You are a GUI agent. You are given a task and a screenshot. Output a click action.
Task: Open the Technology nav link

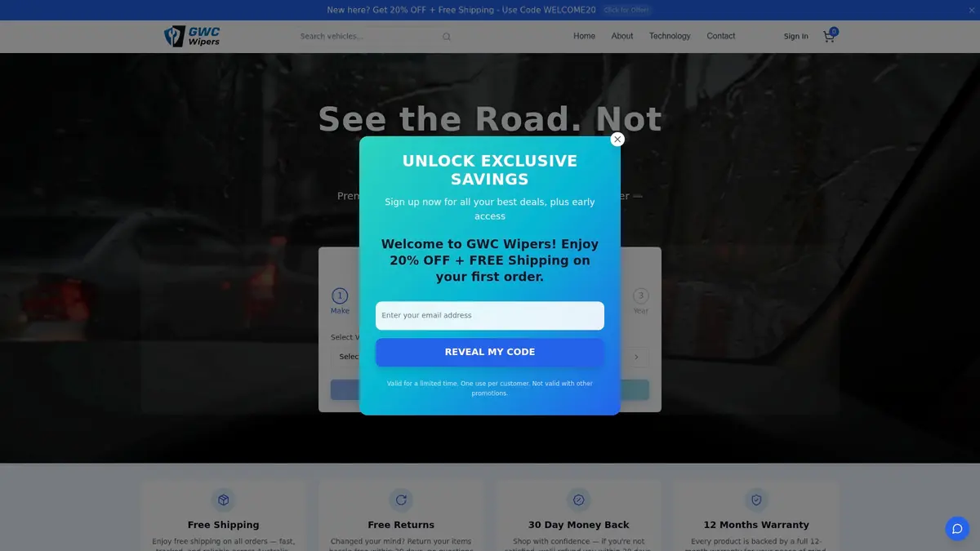click(x=670, y=36)
